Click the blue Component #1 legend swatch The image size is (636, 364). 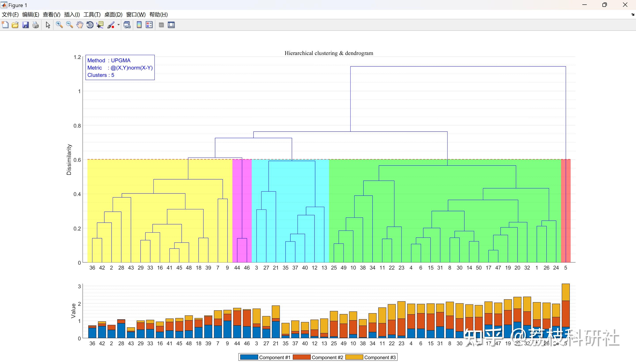click(249, 357)
